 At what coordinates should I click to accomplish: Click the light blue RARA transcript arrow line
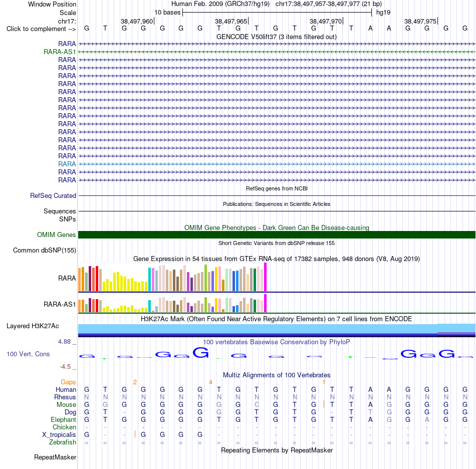point(277,164)
